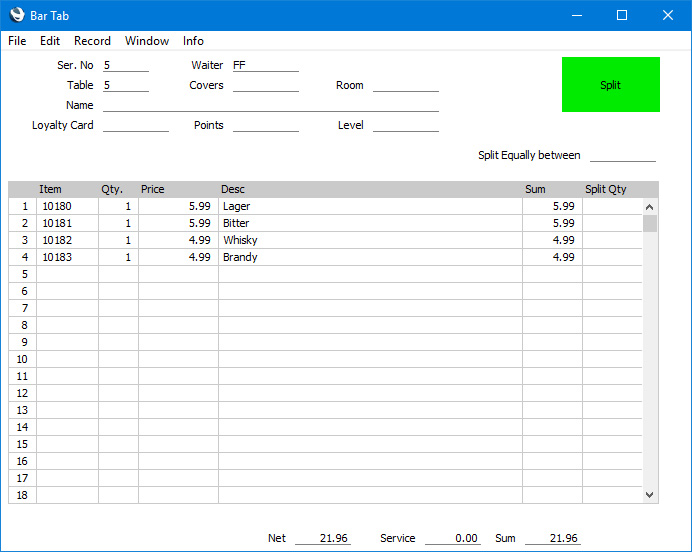Click the Split Equally between field
This screenshot has height=552, width=692.
click(x=623, y=155)
